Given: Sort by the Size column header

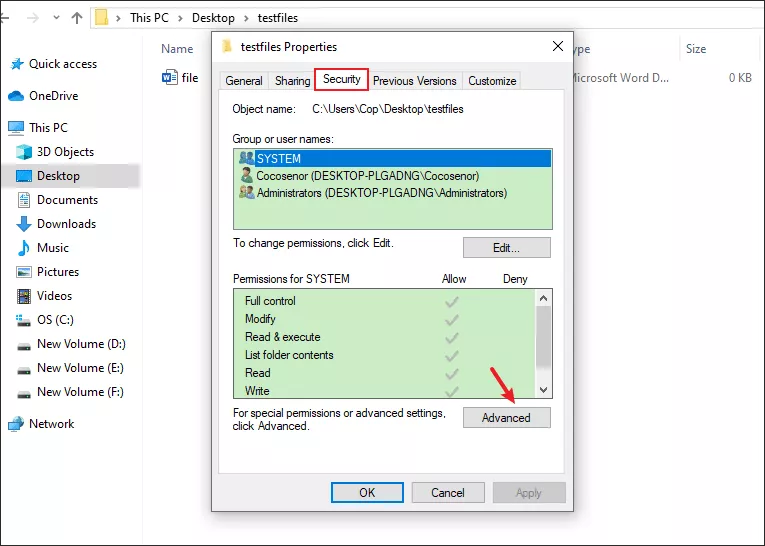Looking at the screenshot, I should (696, 49).
